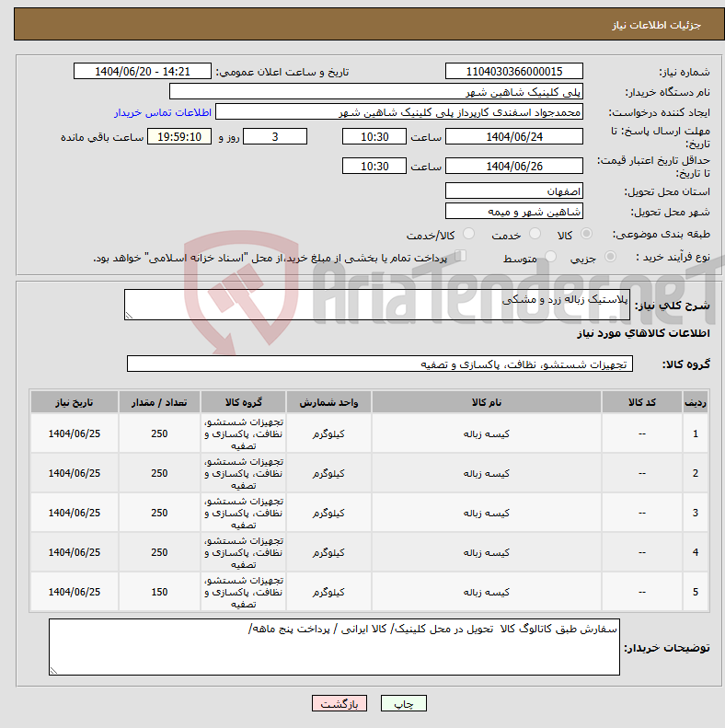This screenshot has width=725, height=728.
Task: Click remaining time field 19:59:10
Action: 179,136
